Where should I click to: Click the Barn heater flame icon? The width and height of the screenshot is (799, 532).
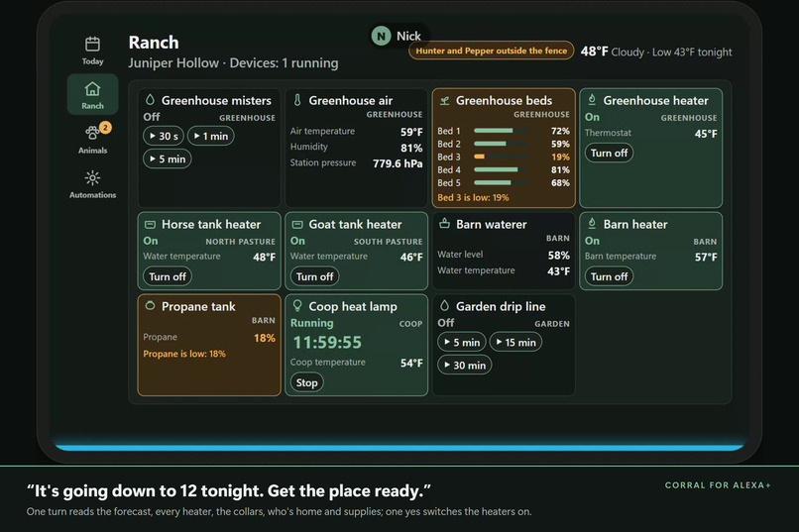[592, 224]
